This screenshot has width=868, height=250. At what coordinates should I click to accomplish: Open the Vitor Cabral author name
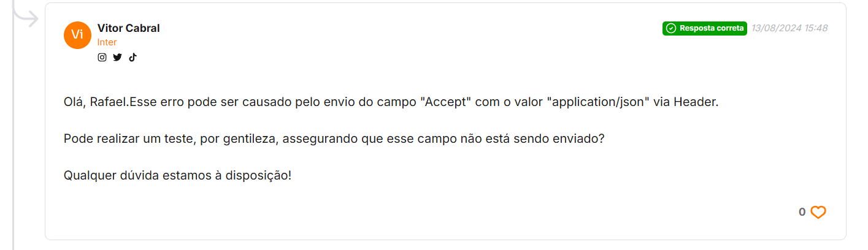point(129,28)
